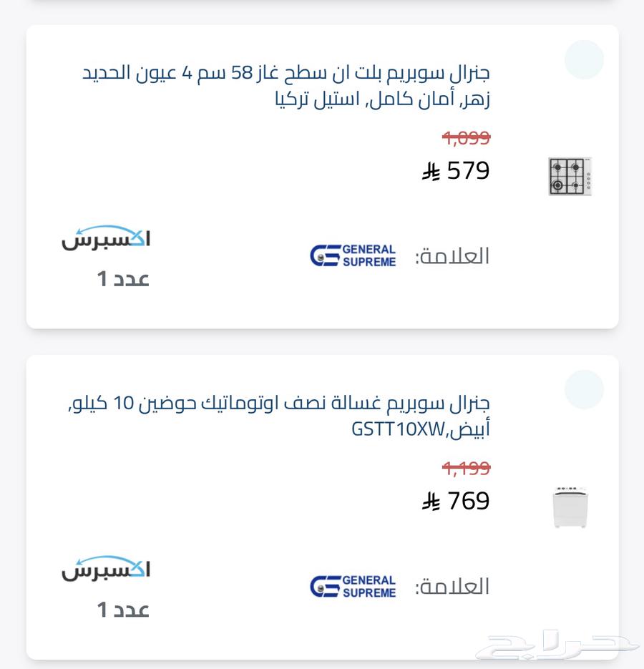The image size is (644, 669).
Task: Click the العلامة brand label on the gas hob card
Action: tap(452, 256)
